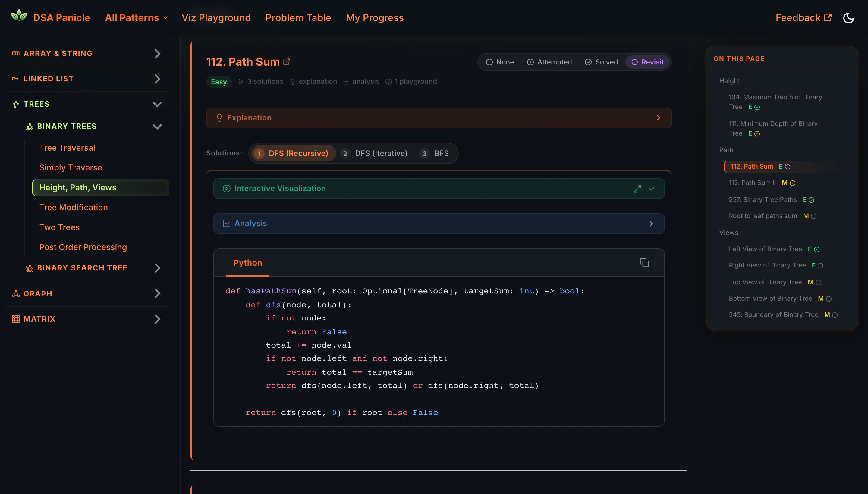Open Simply Traverse in the sidebar

point(71,167)
